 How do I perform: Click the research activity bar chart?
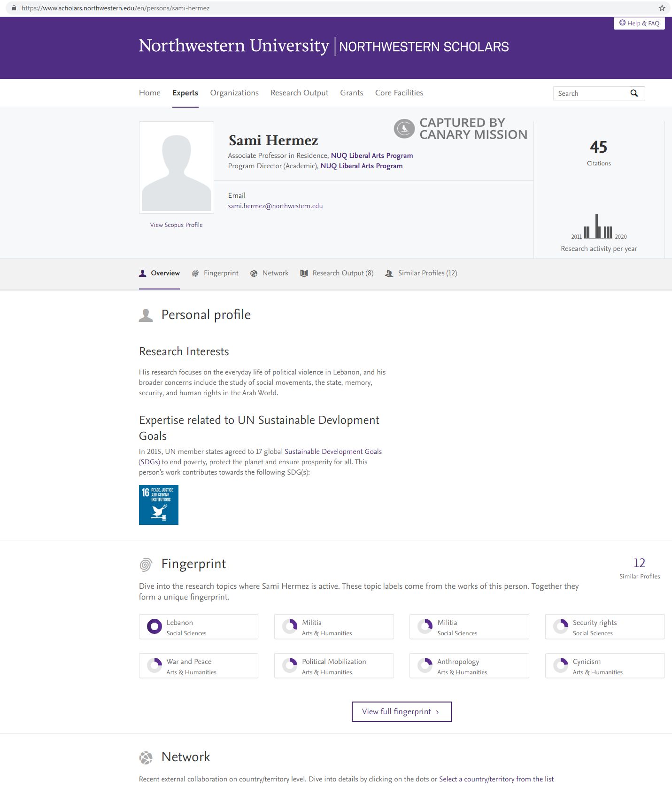coord(598,227)
